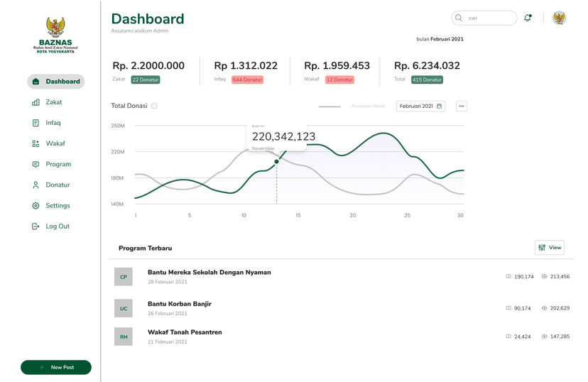Click the chart data point marker
The image size is (588, 382).
pyautogui.click(x=277, y=162)
